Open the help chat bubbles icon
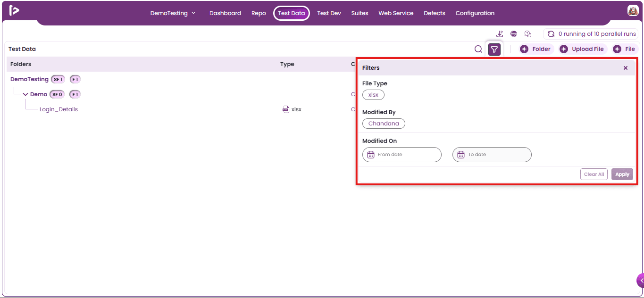The height and width of the screenshot is (298, 644). [528, 34]
